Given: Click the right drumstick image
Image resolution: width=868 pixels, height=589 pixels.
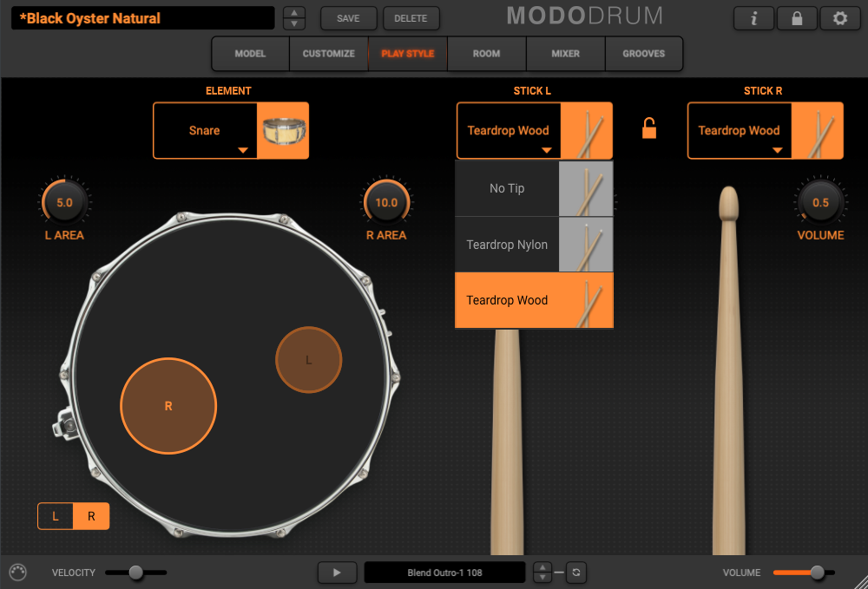Looking at the screenshot, I should click(x=729, y=370).
